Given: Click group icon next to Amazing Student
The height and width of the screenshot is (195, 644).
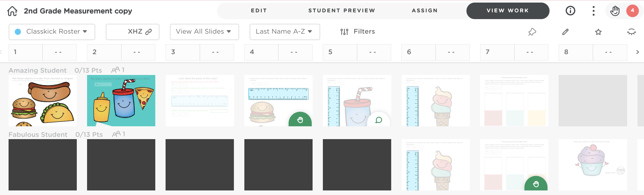Looking at the screenshot, I should point(115,70).
